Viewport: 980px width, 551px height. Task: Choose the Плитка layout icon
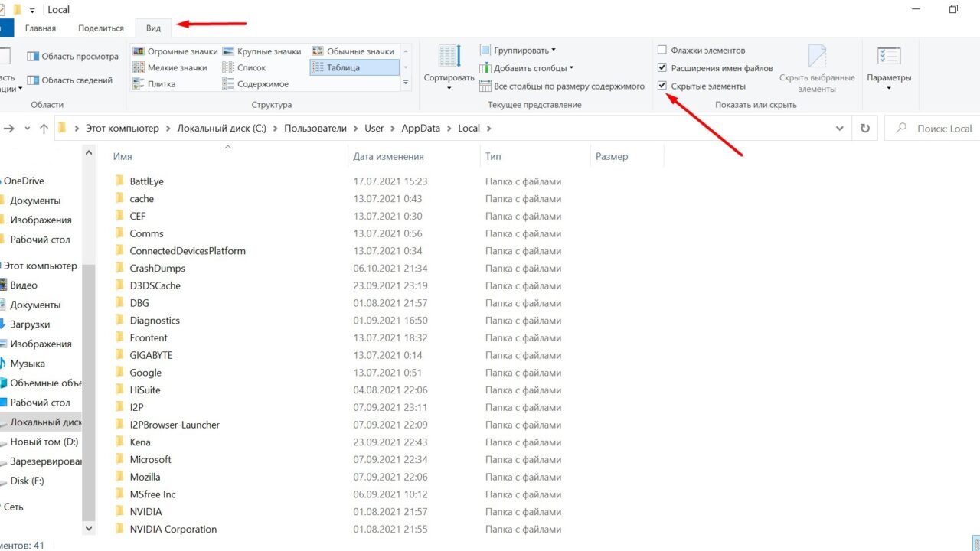tap(139, 84)
